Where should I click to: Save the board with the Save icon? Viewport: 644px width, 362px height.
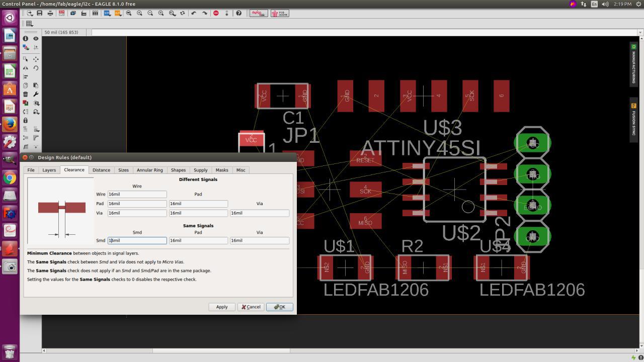pos(40,13)
